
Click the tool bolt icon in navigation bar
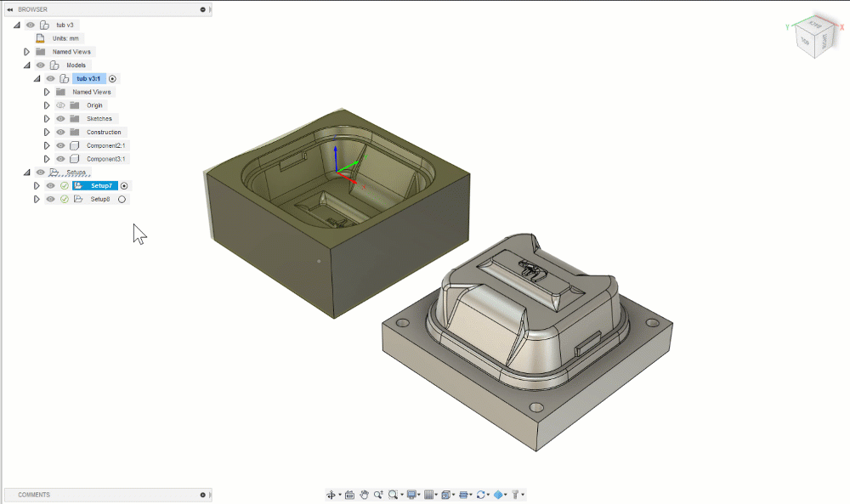tap(516, 495)
